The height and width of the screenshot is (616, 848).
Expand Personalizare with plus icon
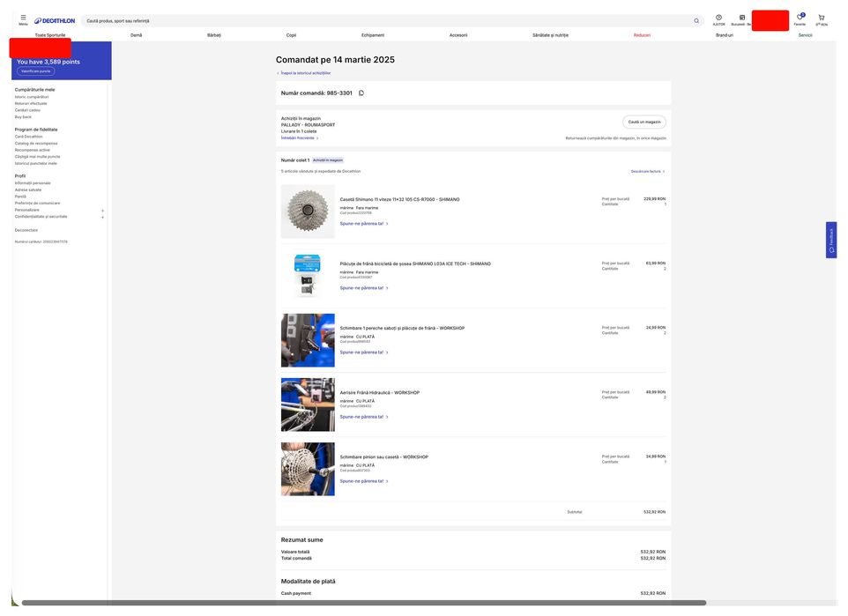pos(103,211)
